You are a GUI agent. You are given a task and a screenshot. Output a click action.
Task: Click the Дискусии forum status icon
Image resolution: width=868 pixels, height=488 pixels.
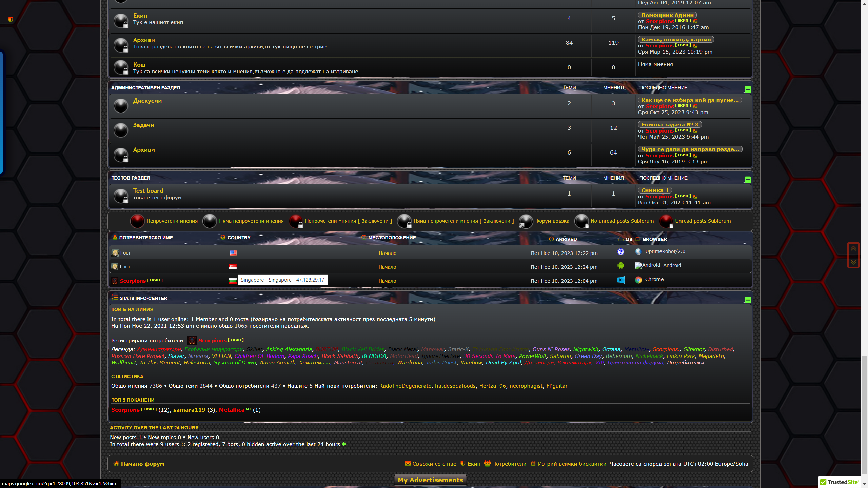pos(121,106)
